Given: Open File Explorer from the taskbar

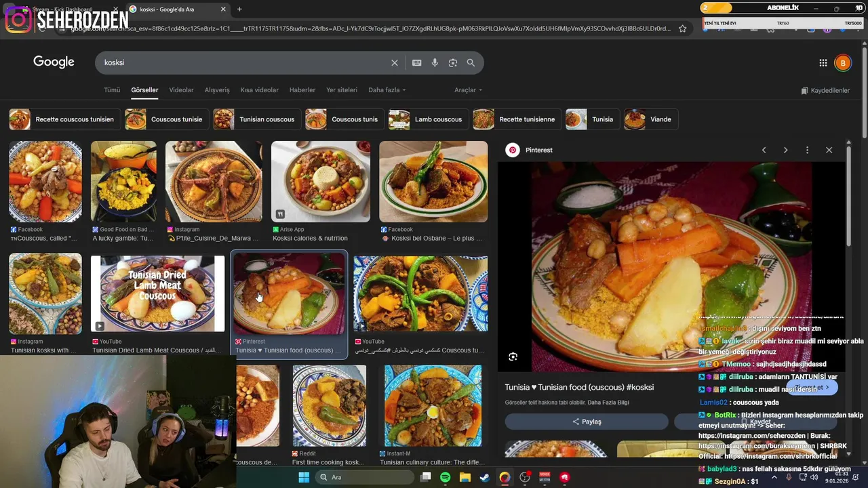Looking at the screenshot, I should point(465,477).
